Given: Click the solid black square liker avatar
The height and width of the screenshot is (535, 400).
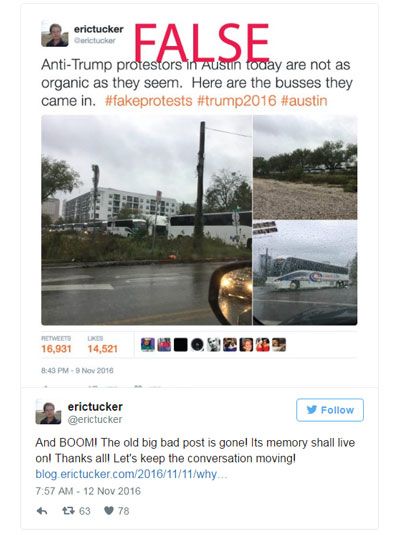Looking at the screenshot, I should point(181,345).
